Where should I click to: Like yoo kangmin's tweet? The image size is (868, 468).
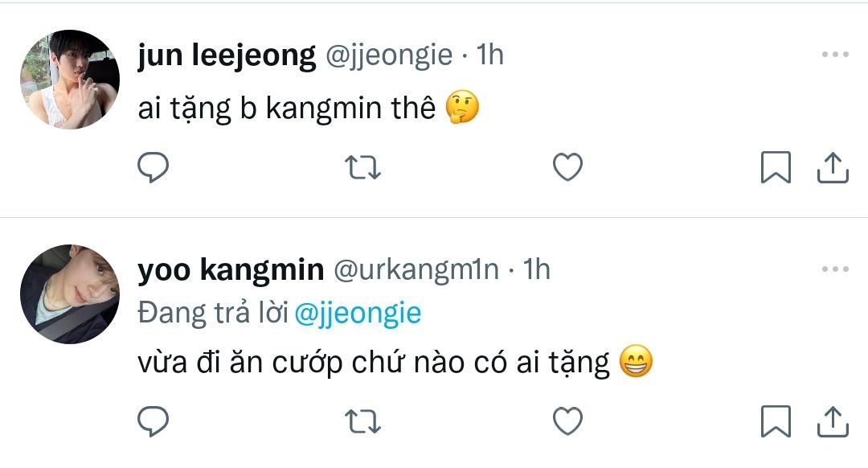point(568,420)
